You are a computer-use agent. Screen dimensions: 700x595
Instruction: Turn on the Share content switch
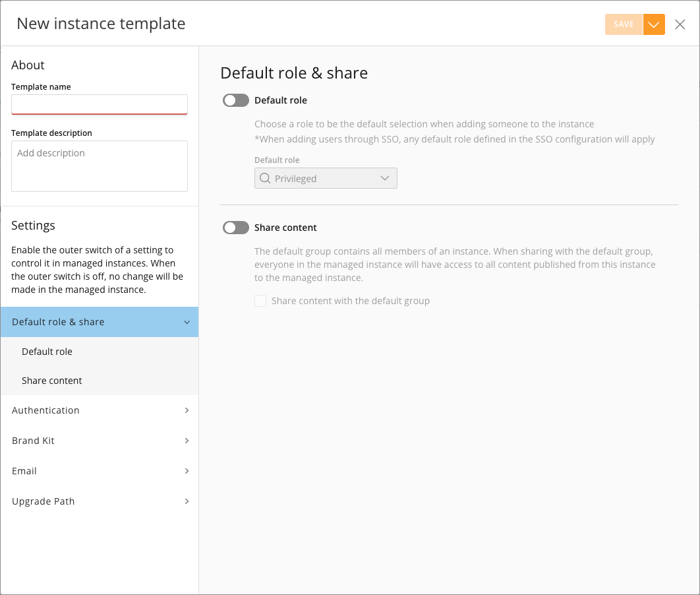point(236,228)
